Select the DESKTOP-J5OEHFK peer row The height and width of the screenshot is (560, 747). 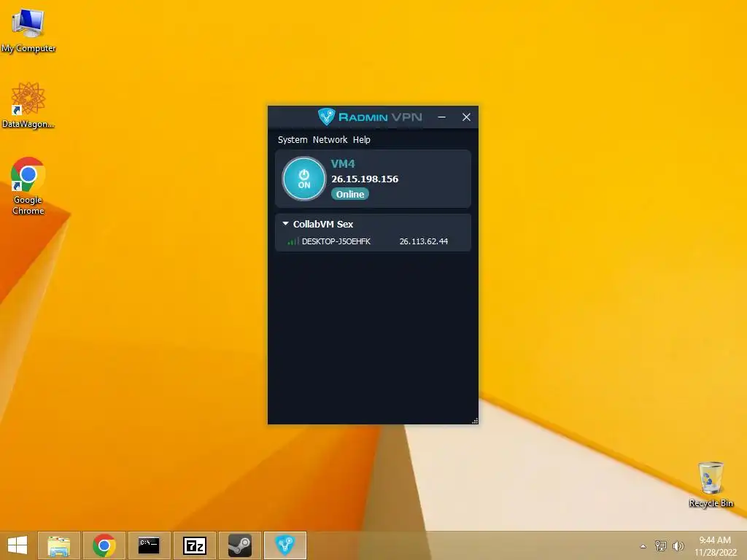(x=373, y=241)
